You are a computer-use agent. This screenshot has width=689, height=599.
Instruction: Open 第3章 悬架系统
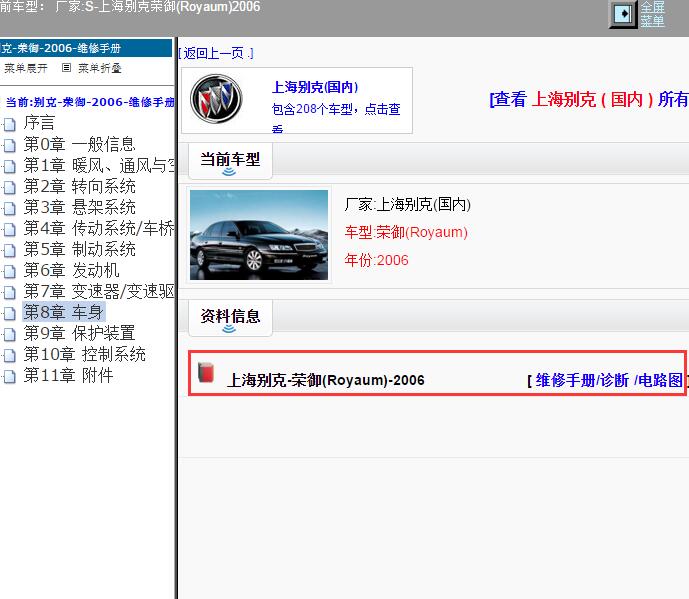point(80,207)
